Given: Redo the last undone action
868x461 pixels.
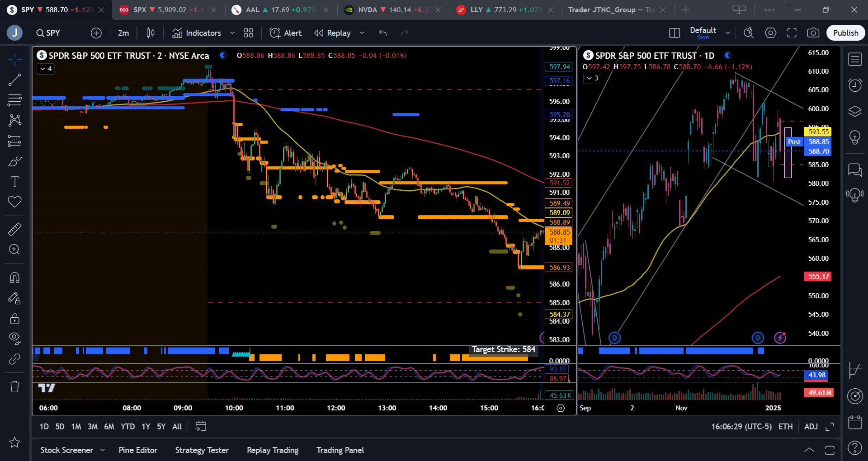Looking at the screenshot, I should [x=405, y=33].
